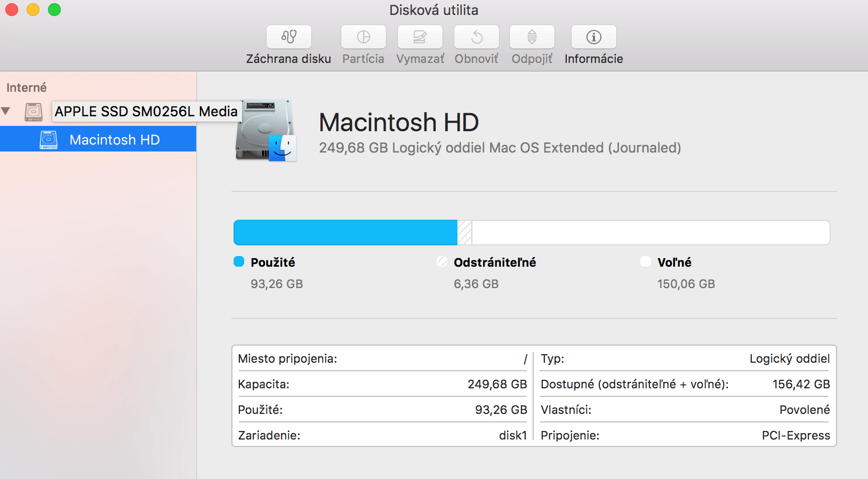The height and width of the screenshot is (479, 868).
Task: Click the Použité legend label
Action: click(273, 262)
